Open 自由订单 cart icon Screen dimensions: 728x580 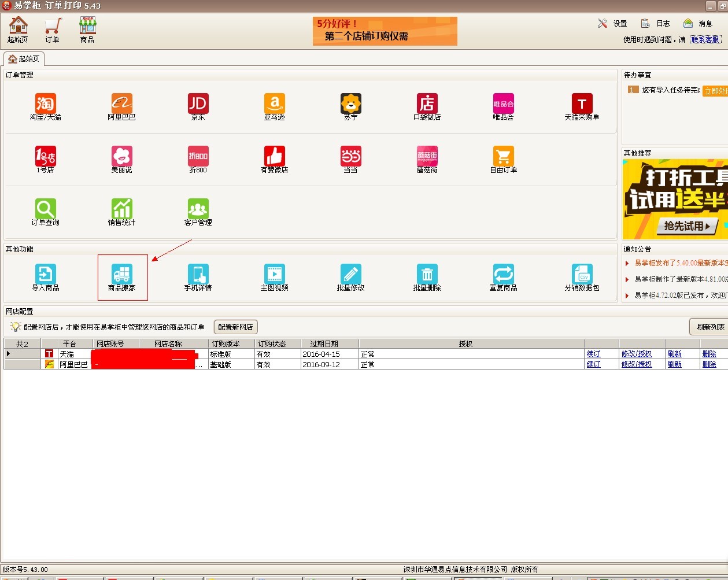click(x=504, y=160)
